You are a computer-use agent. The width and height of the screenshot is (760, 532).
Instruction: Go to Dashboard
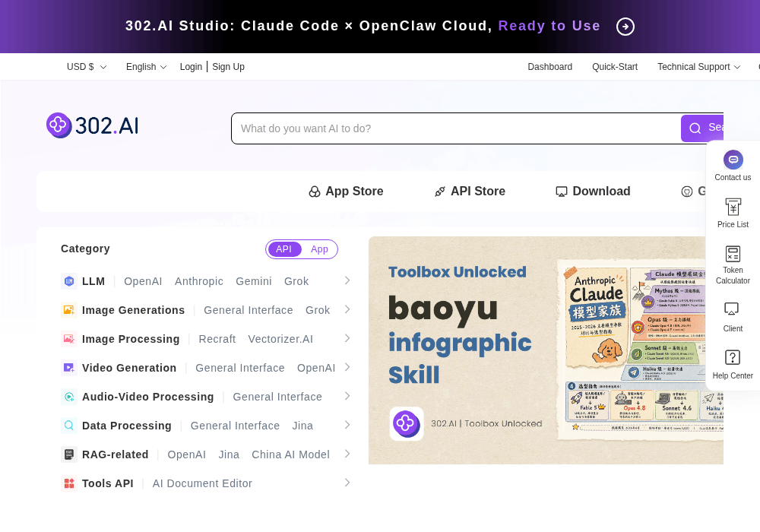pos(549,67)
